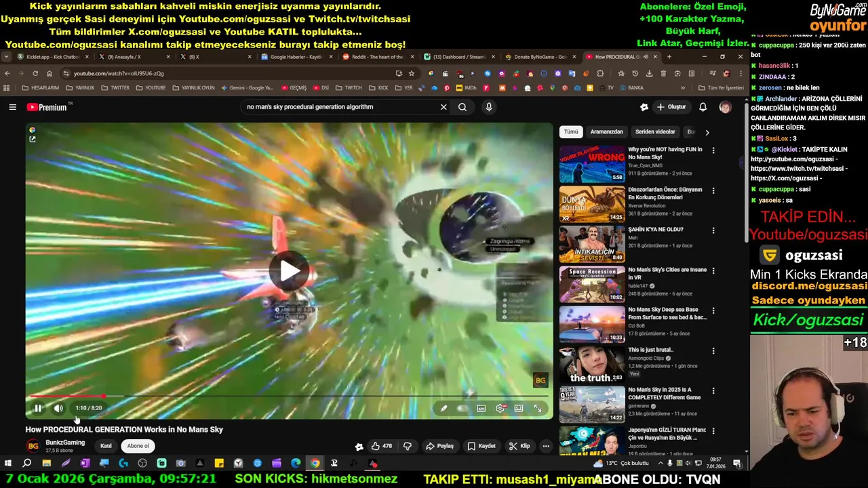868x488 pixels.
Task: Dislike the video with thumbs down
Action: click(408, 446)
